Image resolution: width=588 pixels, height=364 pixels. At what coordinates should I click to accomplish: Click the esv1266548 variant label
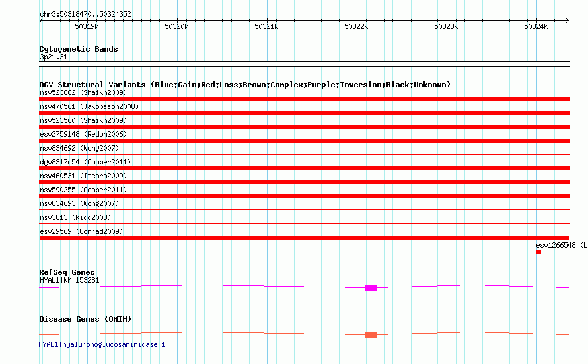click(562, 245)
